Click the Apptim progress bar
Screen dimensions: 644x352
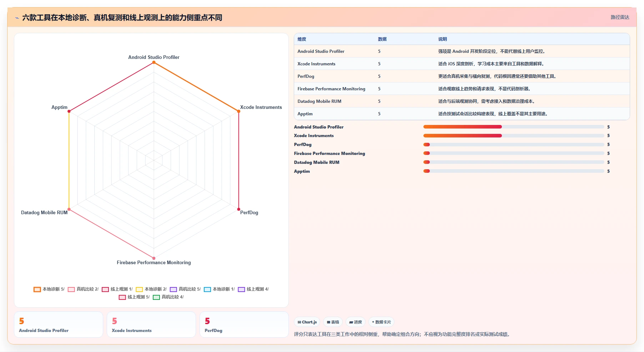514,171
